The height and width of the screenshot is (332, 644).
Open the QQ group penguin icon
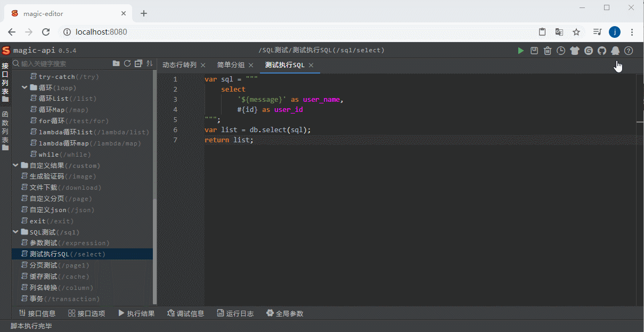tap(615, 50)
